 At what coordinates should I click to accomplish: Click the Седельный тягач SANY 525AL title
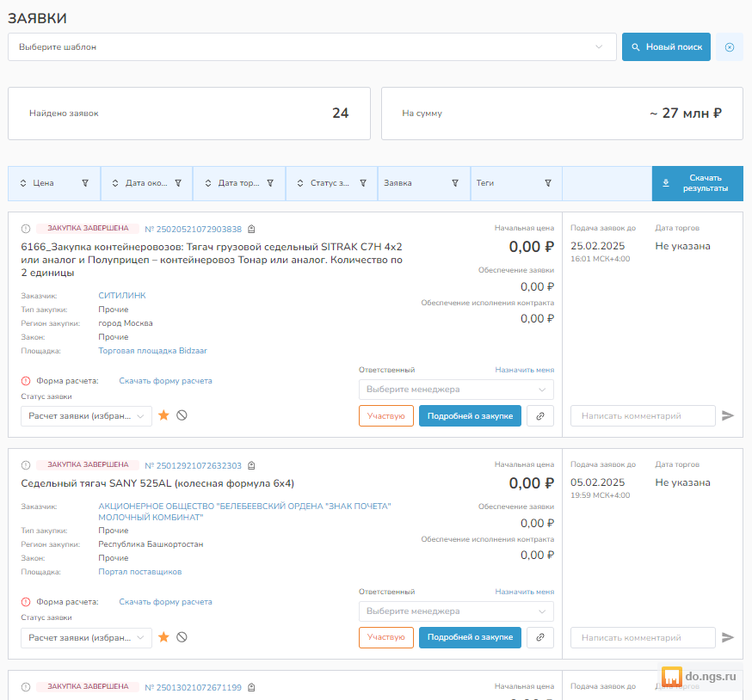(x=157, y=483)
